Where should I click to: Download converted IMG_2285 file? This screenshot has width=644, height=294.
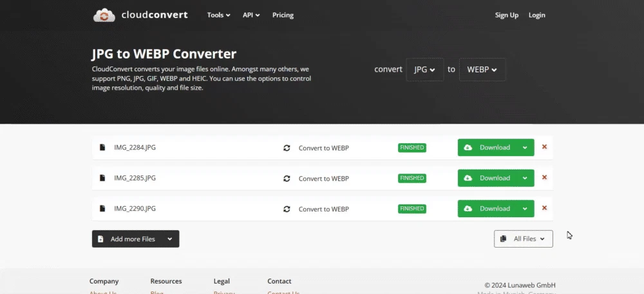487,178
